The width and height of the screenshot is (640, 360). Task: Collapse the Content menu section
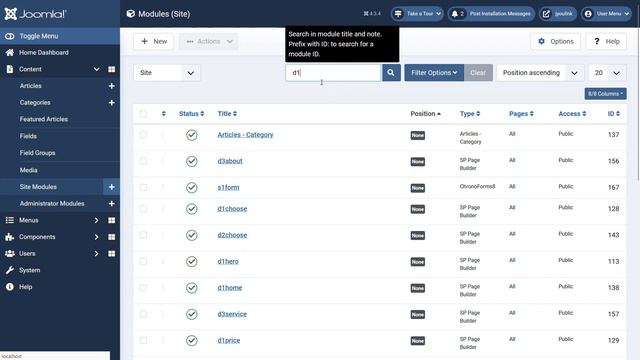[96, 69]
